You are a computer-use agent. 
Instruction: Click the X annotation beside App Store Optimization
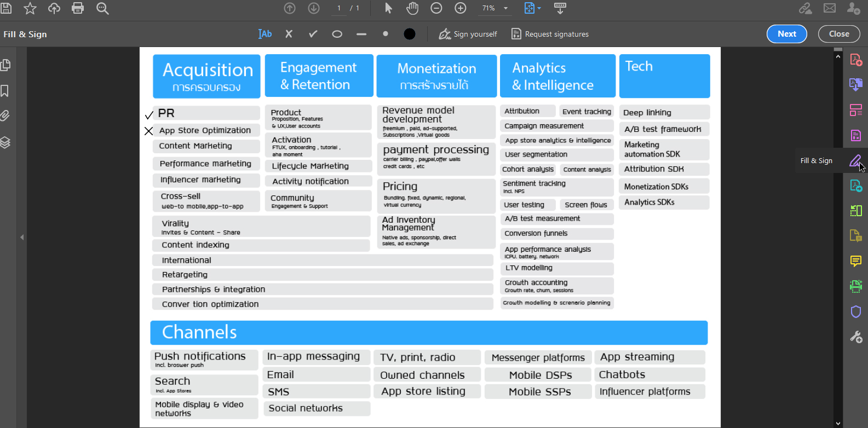(148, 131)
